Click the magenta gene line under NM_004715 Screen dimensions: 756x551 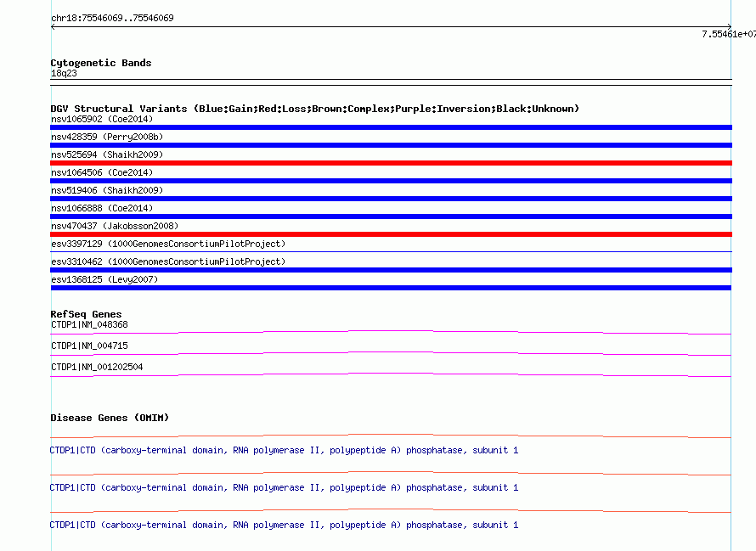(x=391, y=353)
